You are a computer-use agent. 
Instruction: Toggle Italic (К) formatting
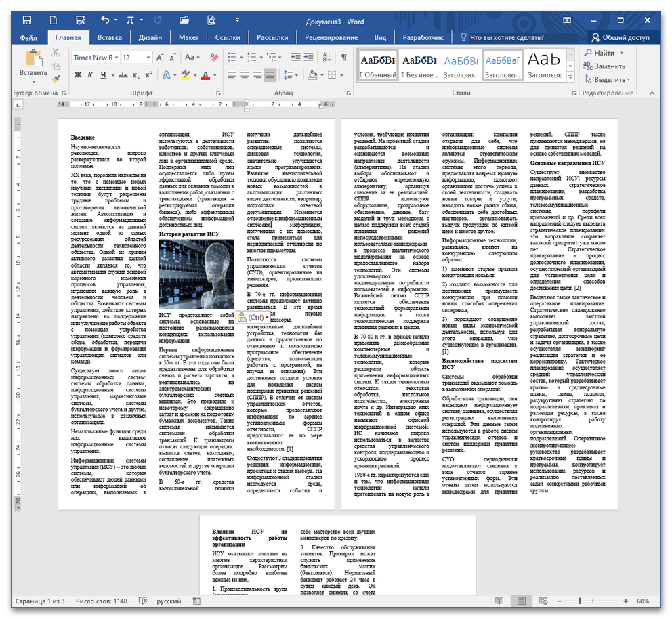click(90, 75)
